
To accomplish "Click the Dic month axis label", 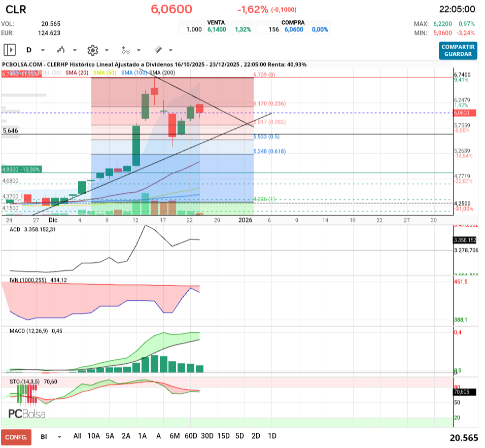I will (53, 220).
